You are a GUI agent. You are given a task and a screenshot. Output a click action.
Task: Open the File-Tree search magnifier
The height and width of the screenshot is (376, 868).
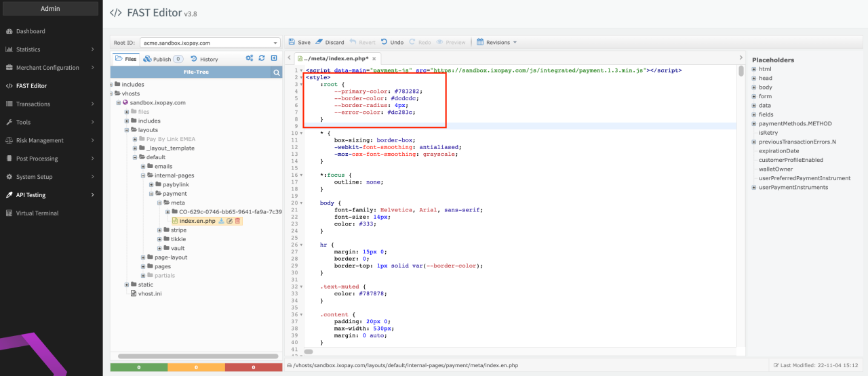276,72
